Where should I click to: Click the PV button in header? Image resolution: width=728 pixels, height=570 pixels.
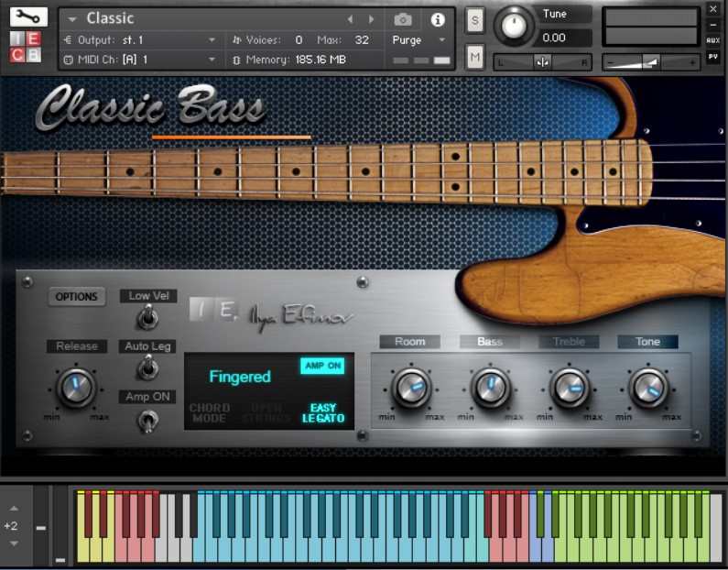click(712, 56)
